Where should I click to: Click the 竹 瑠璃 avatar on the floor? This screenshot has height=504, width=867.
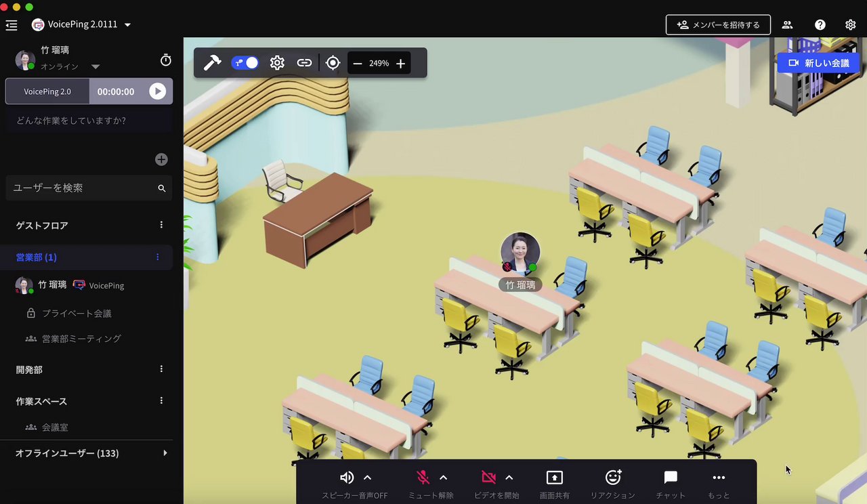click(x=520, y=253)
